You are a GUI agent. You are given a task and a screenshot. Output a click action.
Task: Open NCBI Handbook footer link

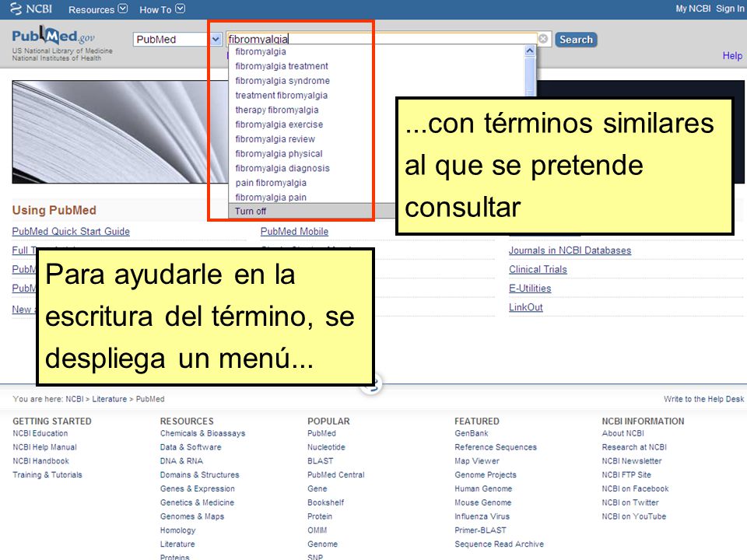click(41, 461)
